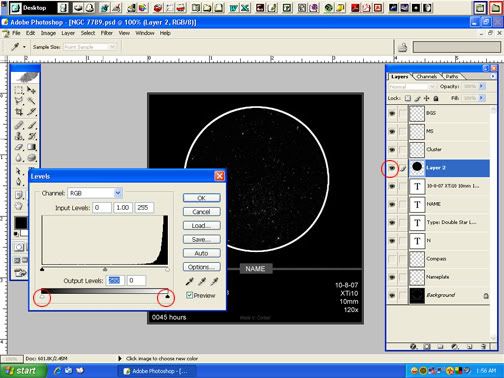Click the add layer style icon
504x378 pixels.
pos(413,347)
